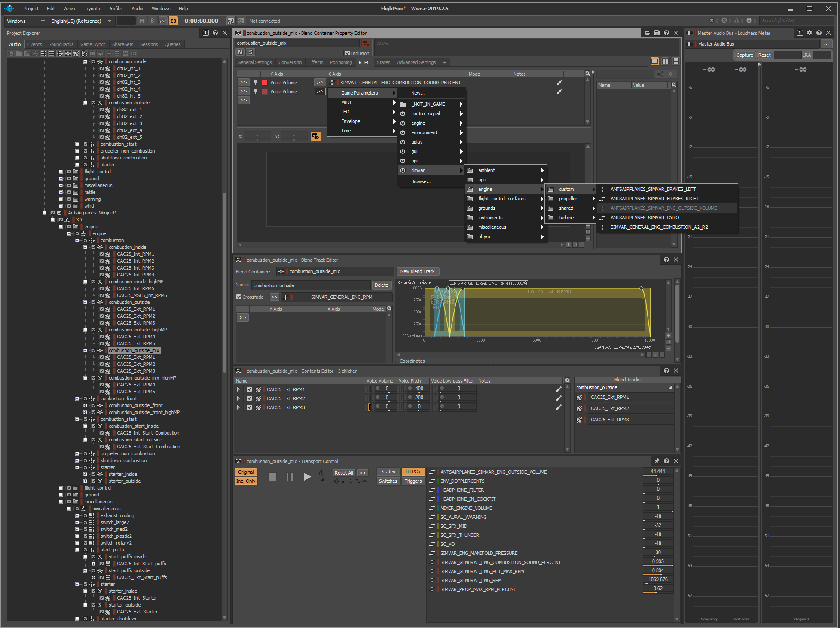Open the file browser icon in Property Editor
This screenshot has width=840, height=628.
(647, 33)
